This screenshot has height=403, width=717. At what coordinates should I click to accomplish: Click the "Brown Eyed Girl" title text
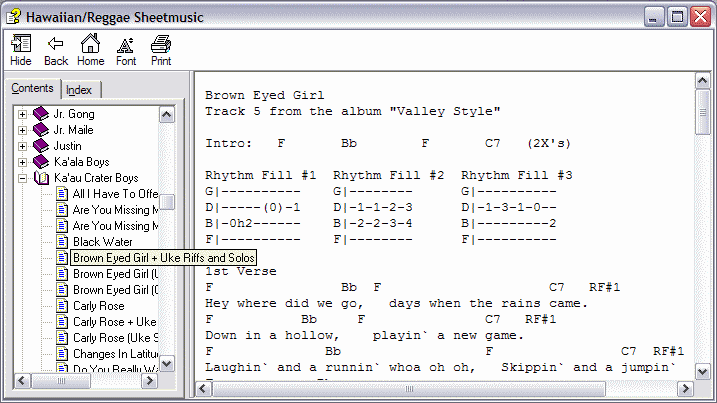click(x=265, y=95)
